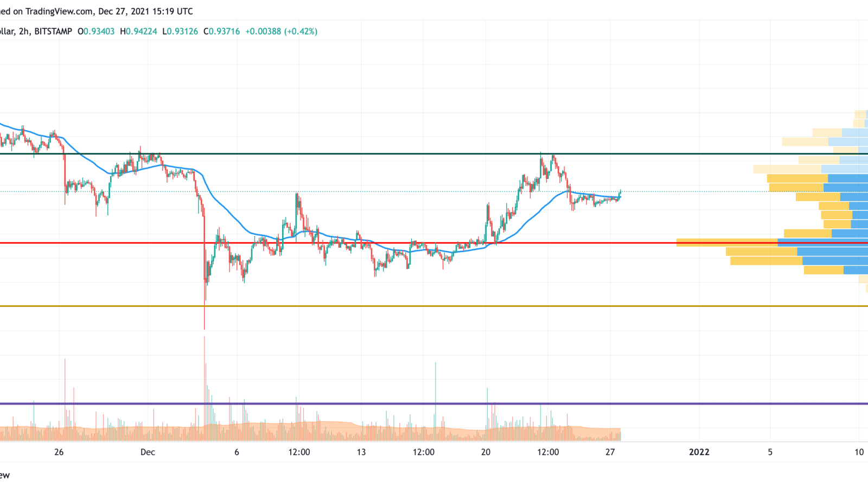Viewport: 868px width, 488px height.
Task: Click the '6' date axis label
Action: pyautogui.click(x=237, y=452)
